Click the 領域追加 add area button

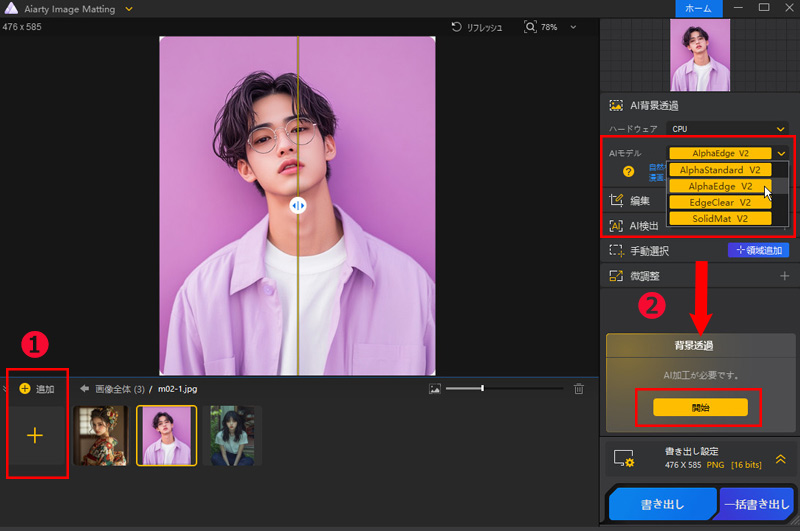click(758, 250)
